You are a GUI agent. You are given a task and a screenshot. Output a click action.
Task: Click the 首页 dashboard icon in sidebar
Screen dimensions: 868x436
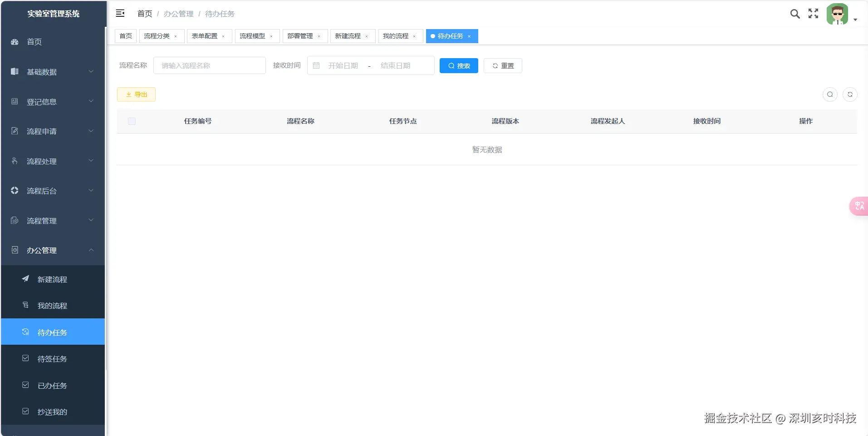click(15, 42)
